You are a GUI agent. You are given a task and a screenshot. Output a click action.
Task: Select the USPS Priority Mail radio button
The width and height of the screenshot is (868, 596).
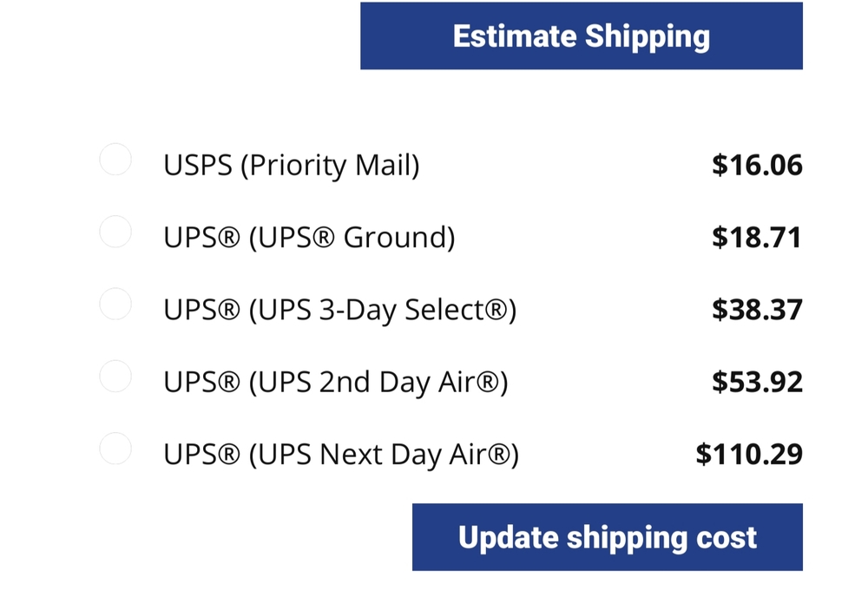115,160
